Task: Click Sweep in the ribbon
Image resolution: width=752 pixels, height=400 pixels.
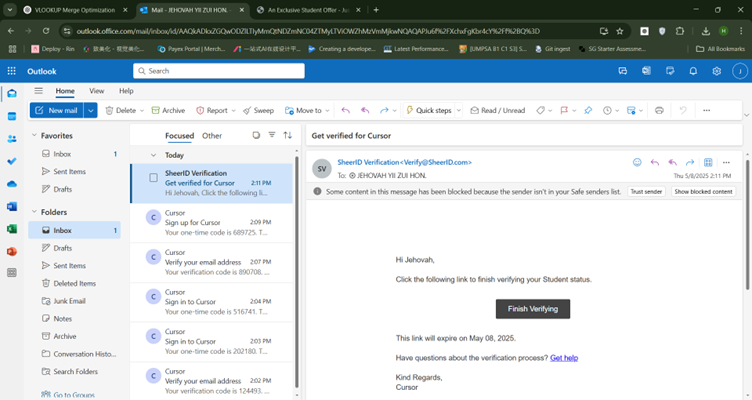Action: (258, 110)
